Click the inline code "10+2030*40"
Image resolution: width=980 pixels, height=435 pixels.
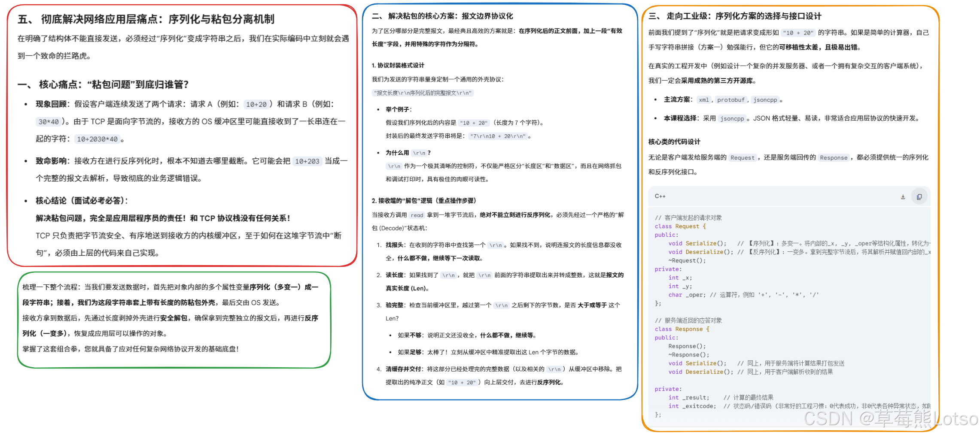point(97,139)
